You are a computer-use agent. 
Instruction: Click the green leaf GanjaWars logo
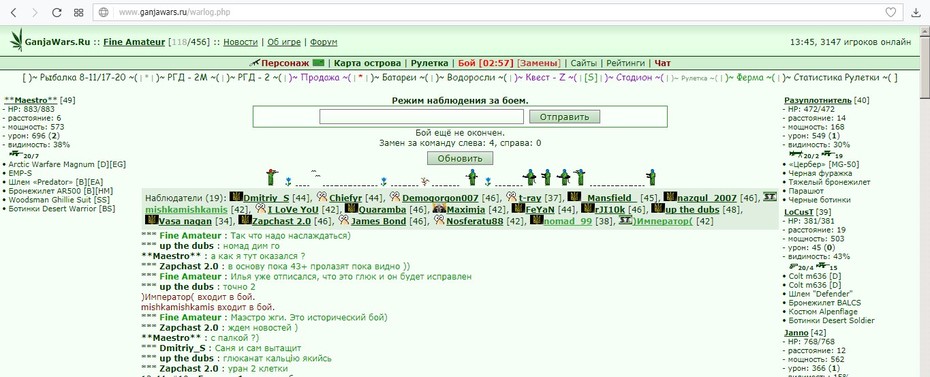[x=17, y=40]
